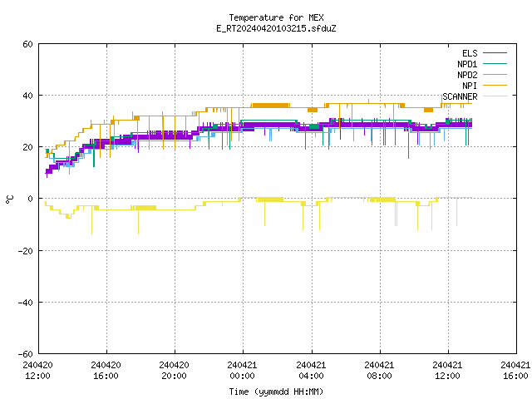The width and height of the screenshot is (532, 399).
Task: Click the x-axis label 240421 08:00
Action: (379, 371)
